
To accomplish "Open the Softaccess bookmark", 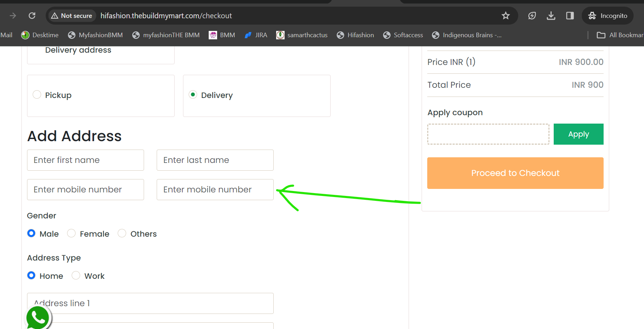I will point(403,35).
